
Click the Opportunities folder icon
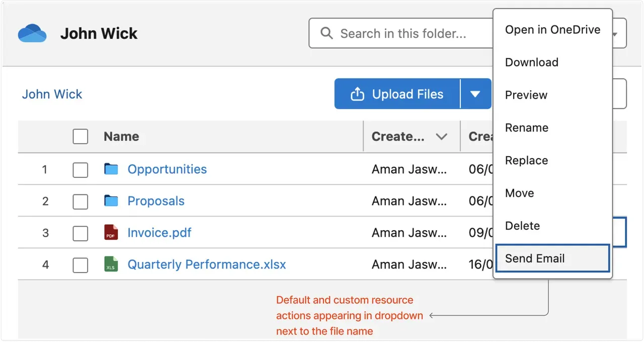tap(111, 169)
